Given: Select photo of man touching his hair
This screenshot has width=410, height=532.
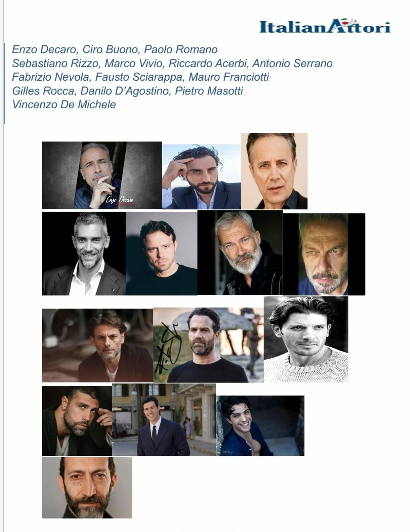Looking at the screenshot, I should 201,177.
